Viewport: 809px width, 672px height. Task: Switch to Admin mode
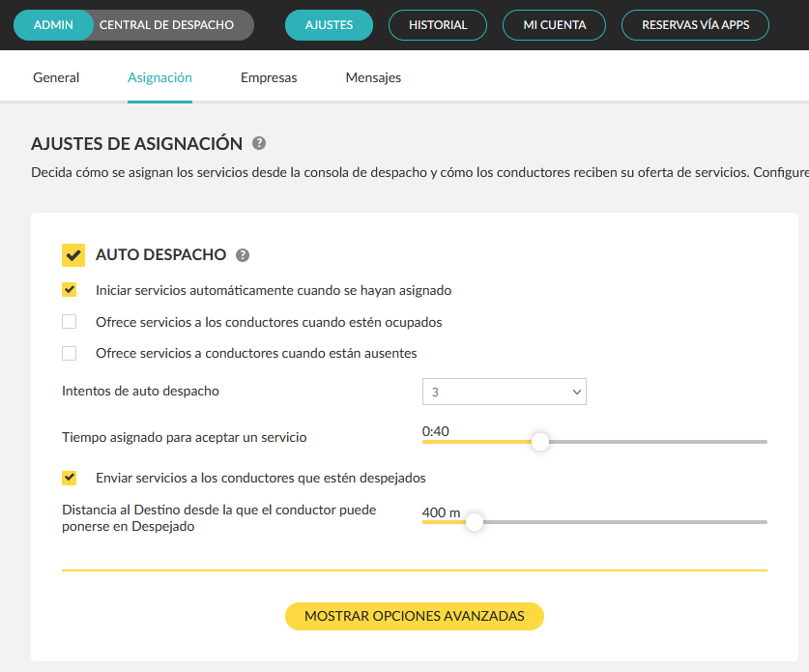[x=53, y=25]
